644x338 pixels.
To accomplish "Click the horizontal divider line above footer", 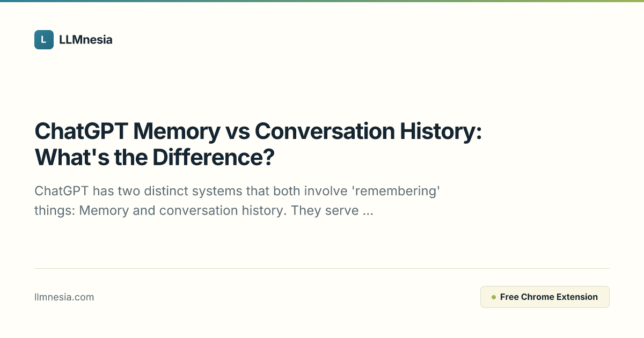I will [322, 268].
